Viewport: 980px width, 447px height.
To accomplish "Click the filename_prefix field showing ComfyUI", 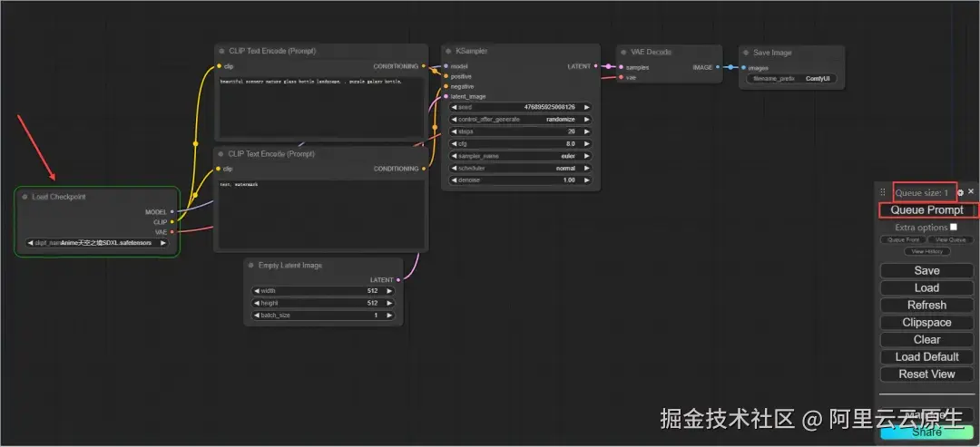I will (x=790, y=79).
